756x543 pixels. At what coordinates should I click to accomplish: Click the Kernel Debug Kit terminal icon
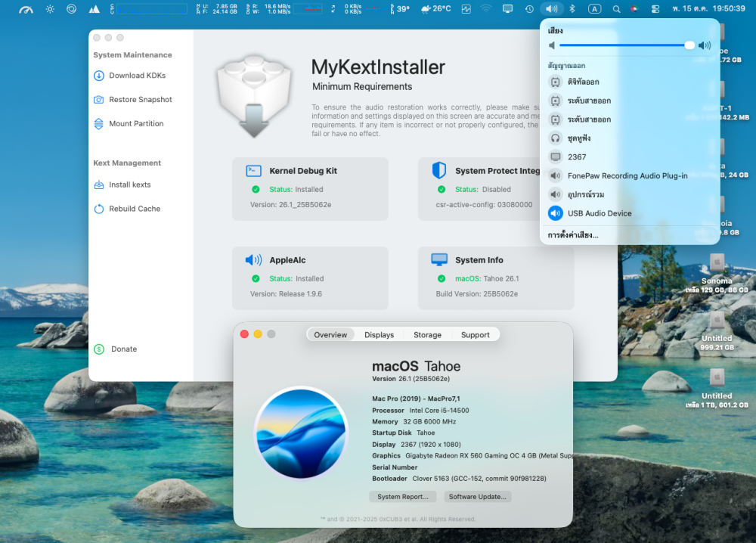pyautogui.click(x=253, y=171)
